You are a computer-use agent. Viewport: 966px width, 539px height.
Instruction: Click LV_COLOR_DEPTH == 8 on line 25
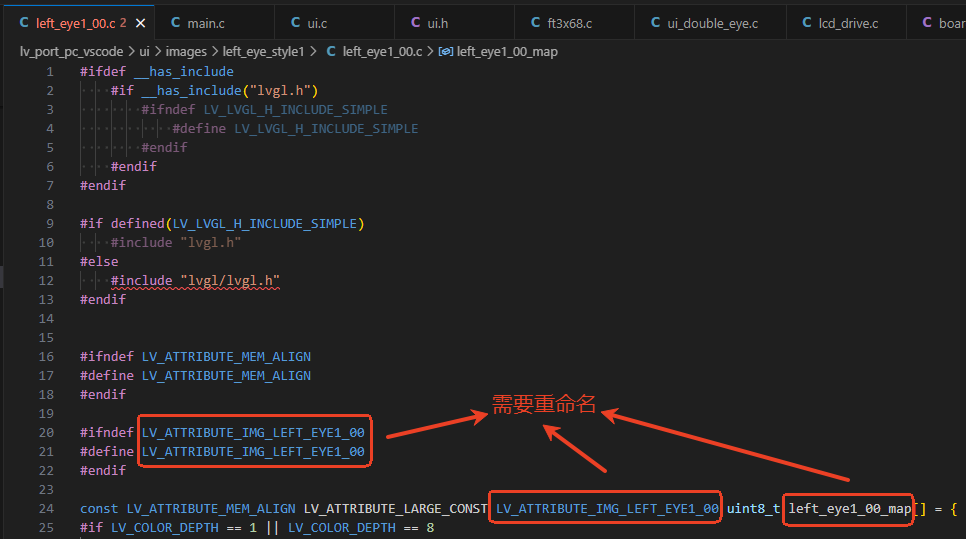[x=361, y=528]
